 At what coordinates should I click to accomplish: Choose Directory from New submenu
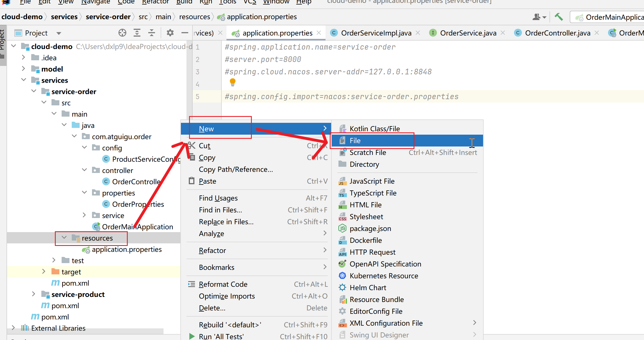(364, 164)
